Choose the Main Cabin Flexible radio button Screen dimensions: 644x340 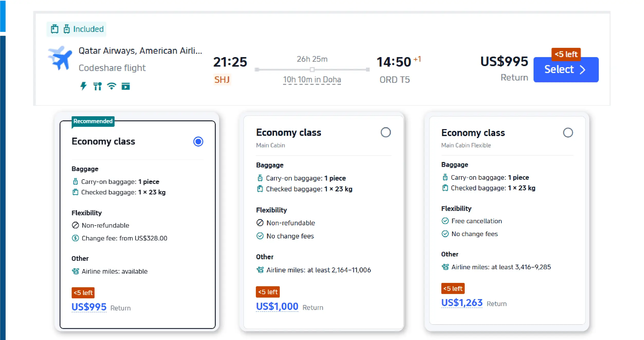[x=568, y=133]
